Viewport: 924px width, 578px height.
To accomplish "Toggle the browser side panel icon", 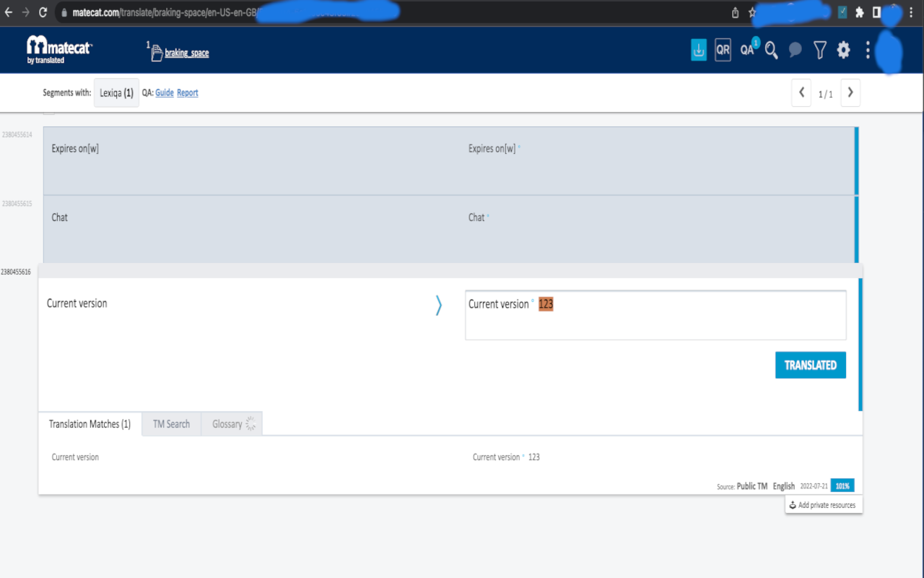I will pos(876,12).
